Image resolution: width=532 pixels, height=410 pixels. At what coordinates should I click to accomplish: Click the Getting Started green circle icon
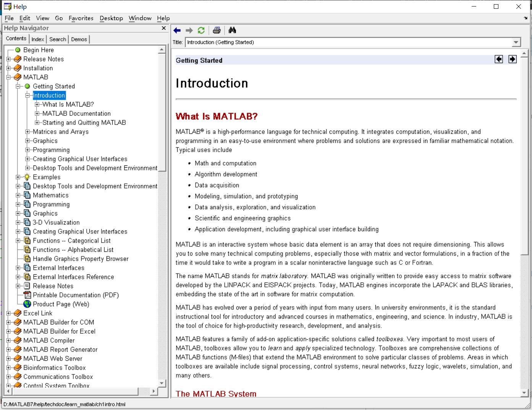27,86
